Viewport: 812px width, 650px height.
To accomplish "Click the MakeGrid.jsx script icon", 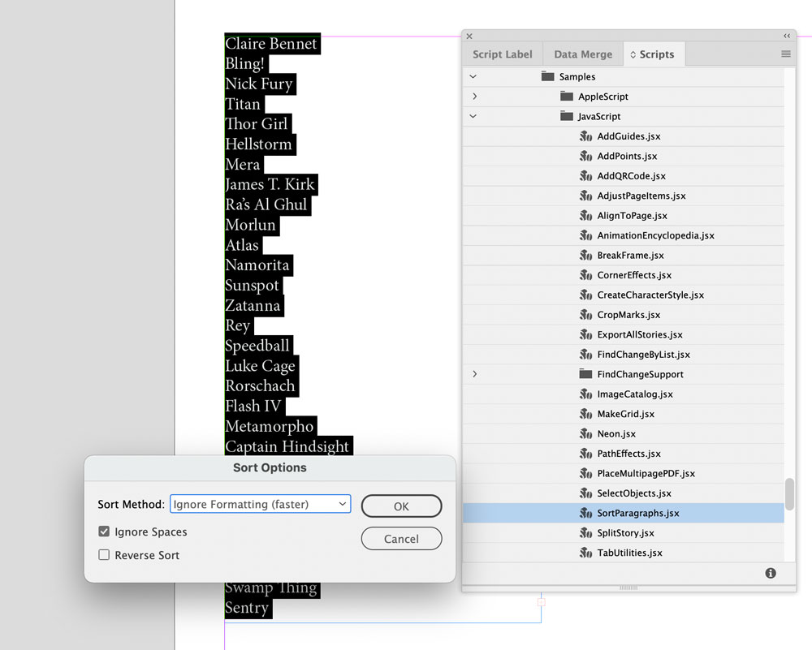I will click(585, 414).
